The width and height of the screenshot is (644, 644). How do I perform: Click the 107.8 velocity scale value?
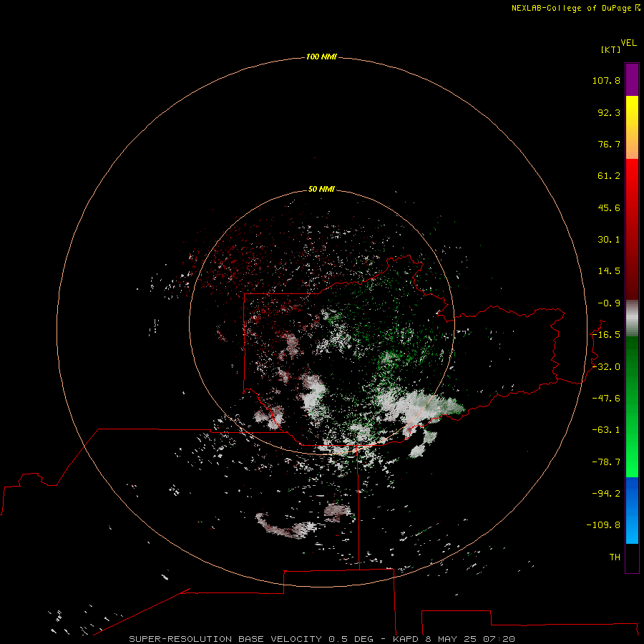(x=606, y=80)
